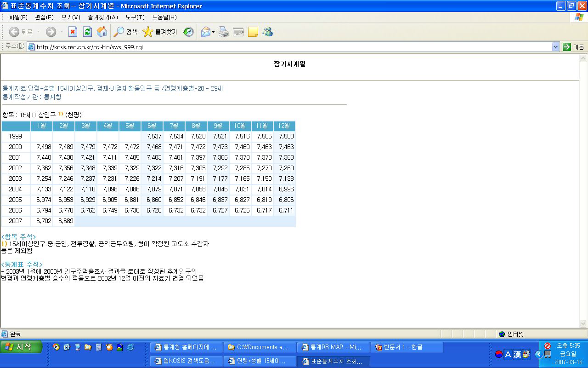Viewport: 588px width, 368px height.
Task: Click the Windows flag throbber logo
Action: pyautogui.click(x=579, y=17)
